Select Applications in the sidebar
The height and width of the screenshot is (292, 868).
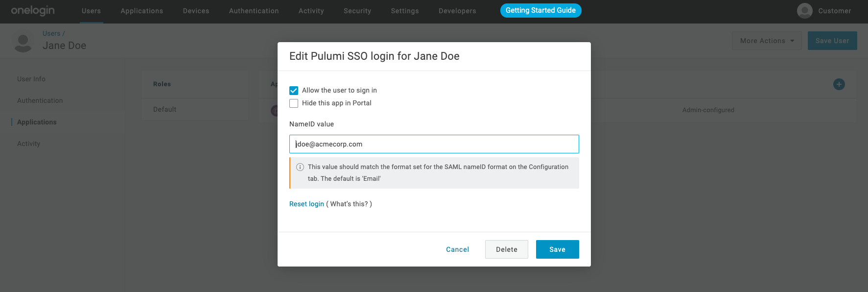[x=37, y=122]
